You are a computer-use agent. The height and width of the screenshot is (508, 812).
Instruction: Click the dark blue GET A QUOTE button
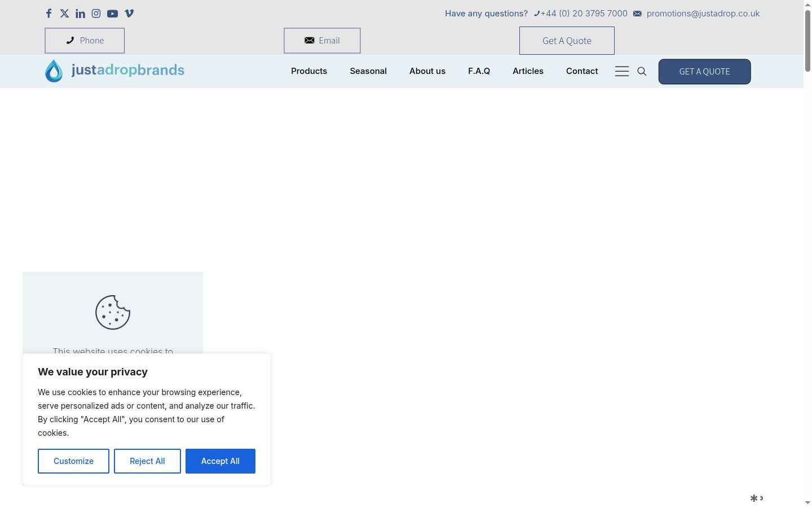[704, 72]
